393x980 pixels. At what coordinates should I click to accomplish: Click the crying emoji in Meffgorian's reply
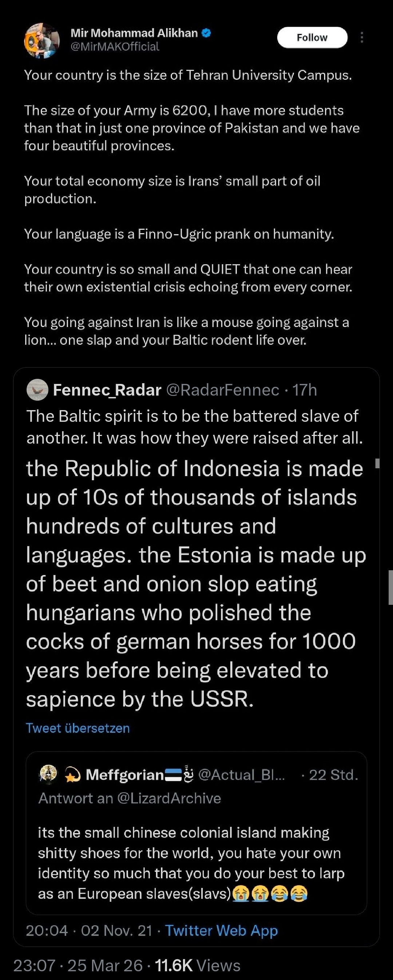[241, 894]
